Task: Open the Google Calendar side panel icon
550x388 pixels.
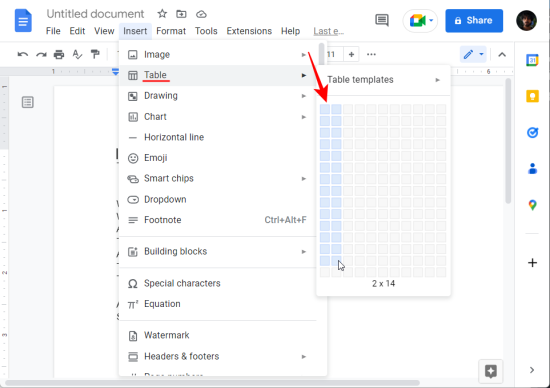Action: pyautogui.click(x=532, y=60)
